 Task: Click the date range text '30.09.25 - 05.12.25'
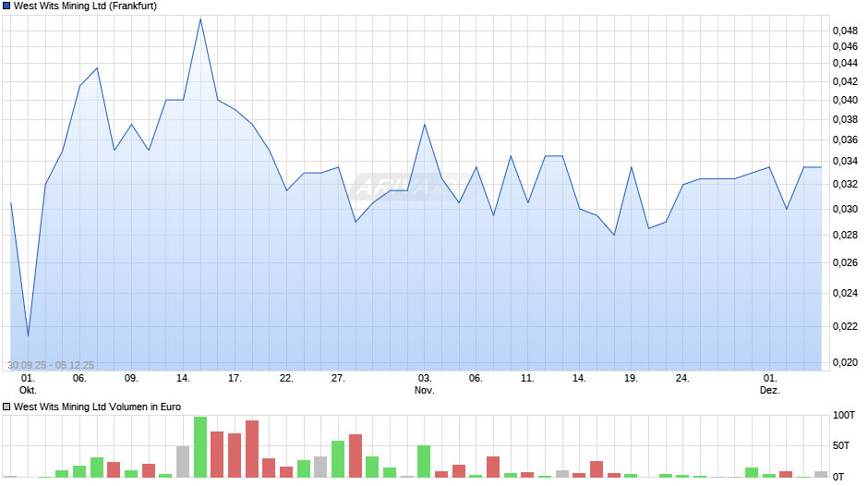pyautogui.click(x=51, y=365)
